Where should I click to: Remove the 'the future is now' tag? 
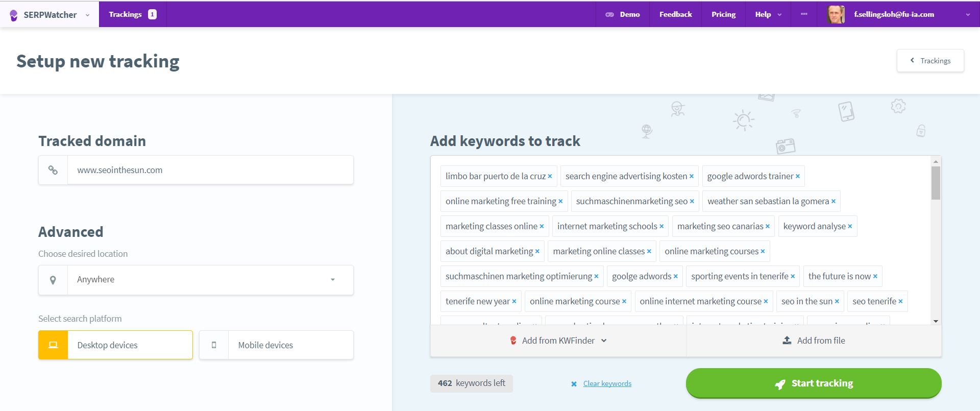point(875,277)
